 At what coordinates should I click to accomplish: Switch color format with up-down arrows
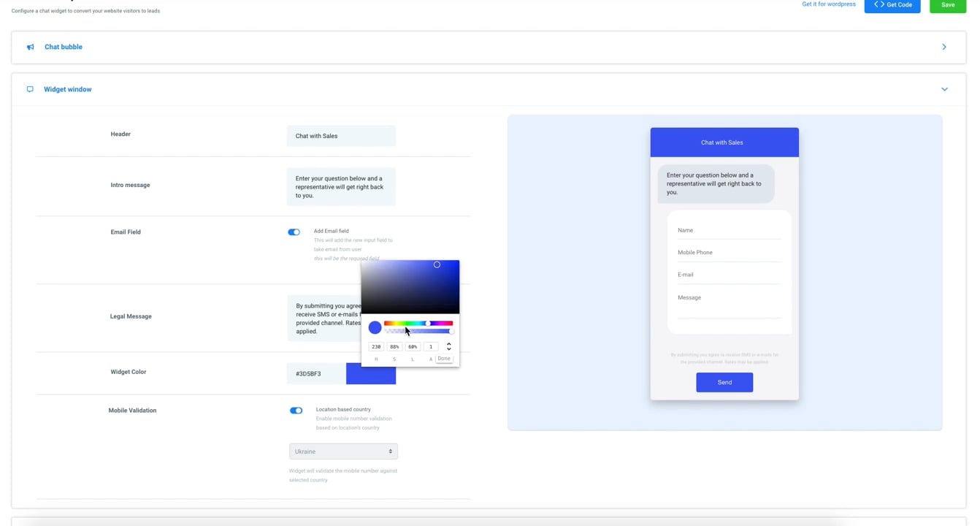tap(449, 346)
